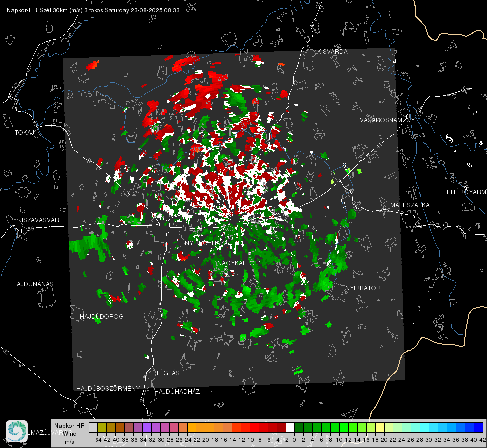Image resolution: width=487 pixels, height=448 pixels.
Task: Pick the olive swatch between -64 and -42
Action: click(x=102, y=427)
